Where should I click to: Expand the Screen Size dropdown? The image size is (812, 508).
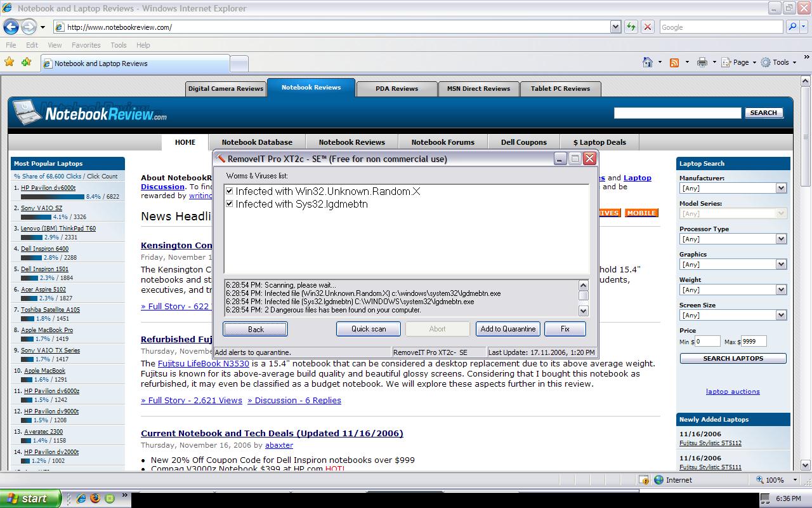coord(781,315)
